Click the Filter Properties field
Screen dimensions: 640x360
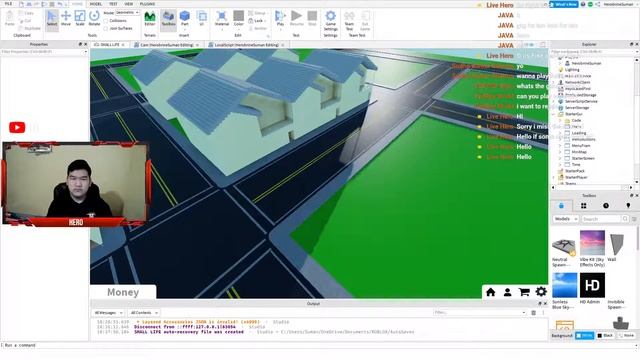coord(44,52)
